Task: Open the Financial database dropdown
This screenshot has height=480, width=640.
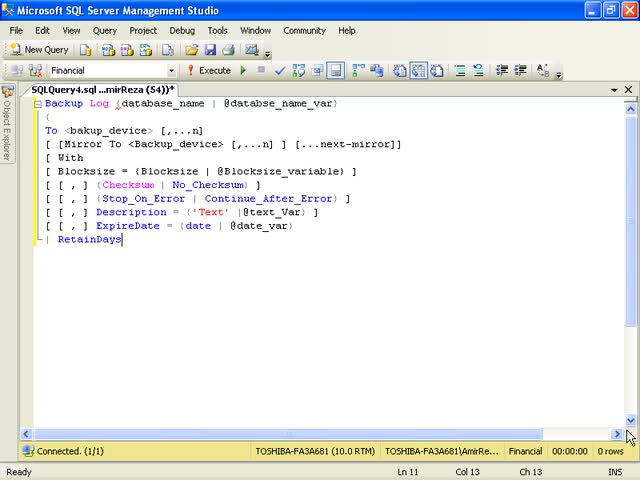Action: pyautogui.click(x=171, y=71)
